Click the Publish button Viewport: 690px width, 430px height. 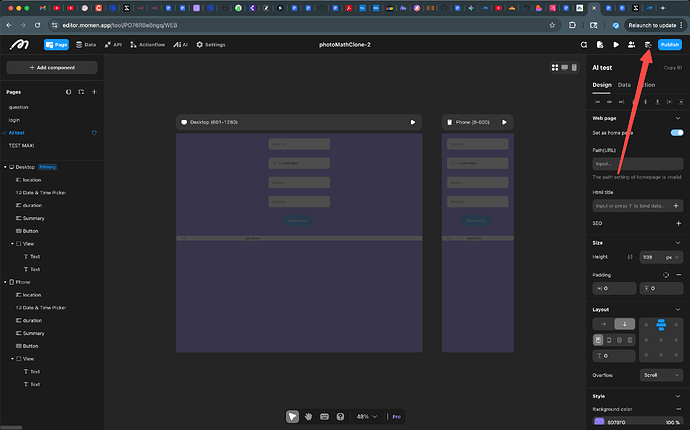tap(669, 45)
